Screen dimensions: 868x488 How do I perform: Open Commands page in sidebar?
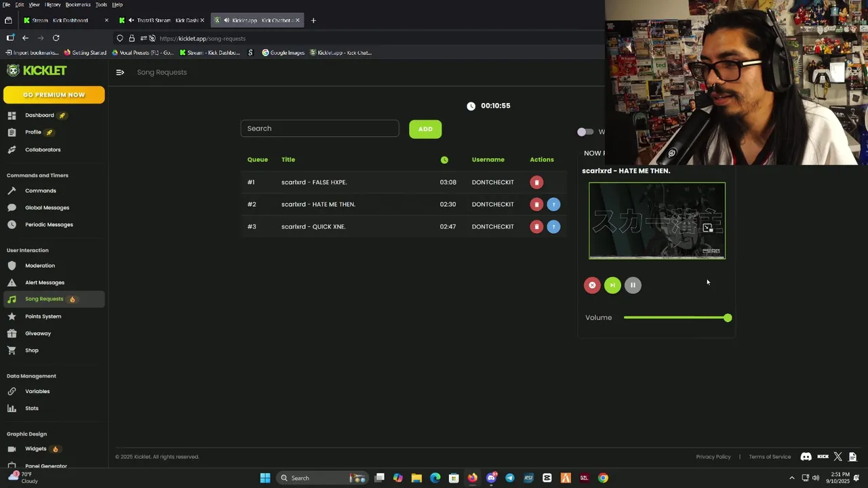[x=41, y=191]
